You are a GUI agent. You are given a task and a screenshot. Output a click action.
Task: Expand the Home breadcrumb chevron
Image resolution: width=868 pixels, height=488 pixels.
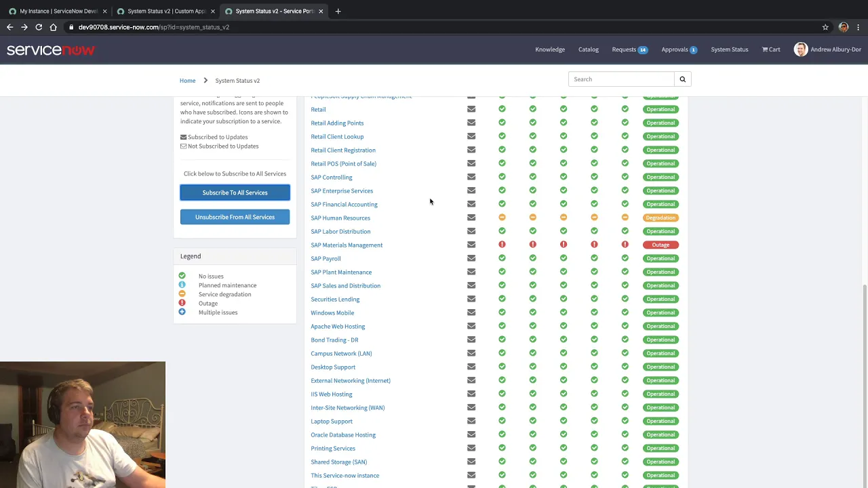click(x=205, y=80)
